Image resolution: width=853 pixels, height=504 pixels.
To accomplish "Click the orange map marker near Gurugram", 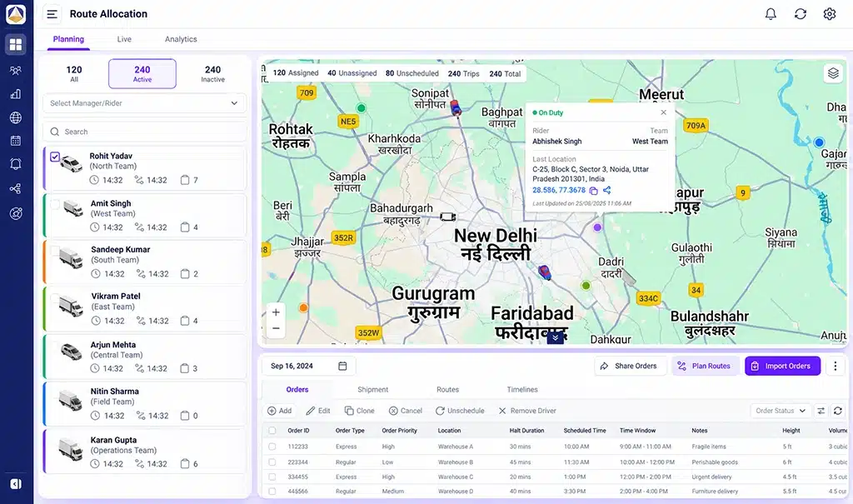I will pyautogui.click(x=303, y=308).
